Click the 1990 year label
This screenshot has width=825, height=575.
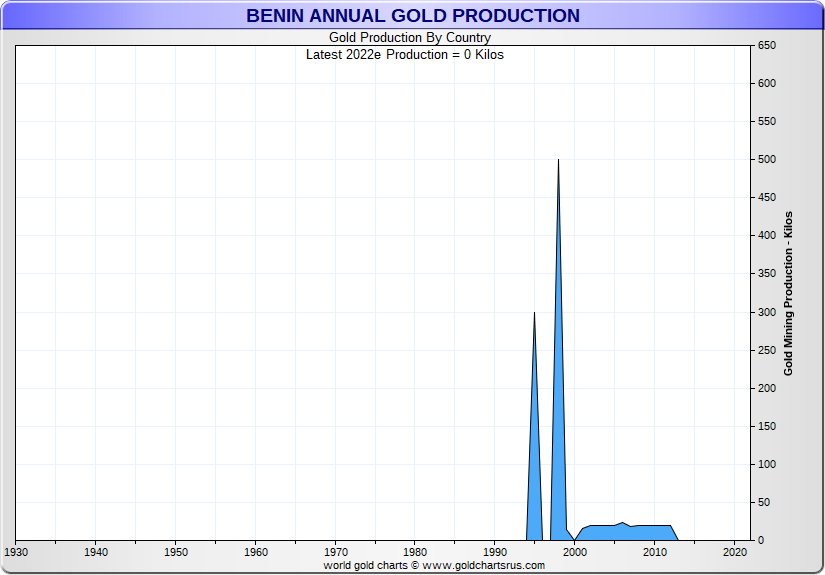(x=495, y=552)
